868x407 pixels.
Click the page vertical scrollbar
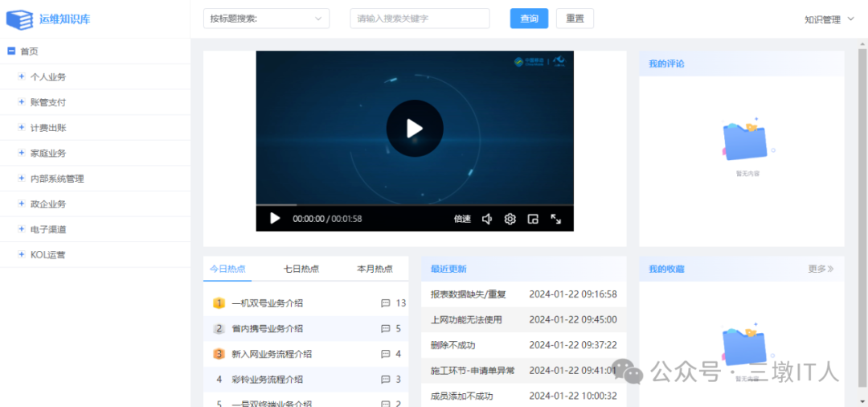pos(862,218)
